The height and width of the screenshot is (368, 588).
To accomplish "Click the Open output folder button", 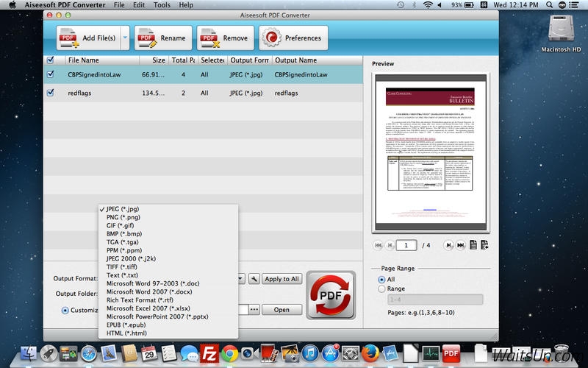I will coord(282,310).
